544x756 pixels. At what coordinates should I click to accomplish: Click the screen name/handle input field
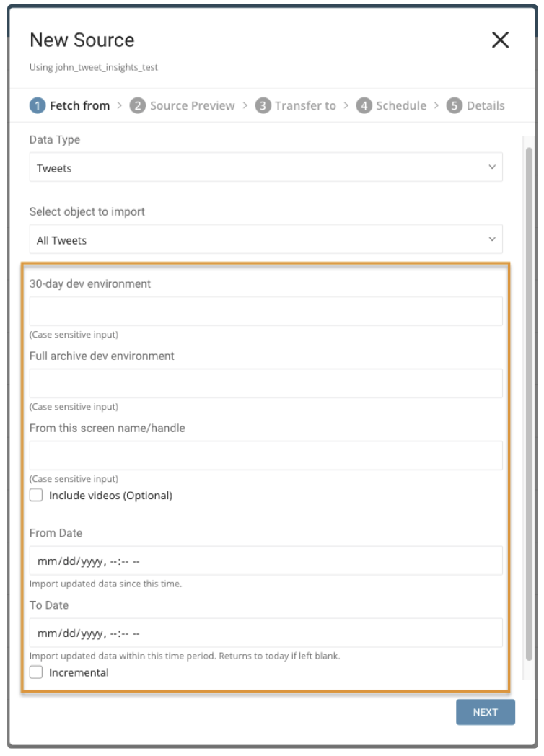tap(266, 455)
